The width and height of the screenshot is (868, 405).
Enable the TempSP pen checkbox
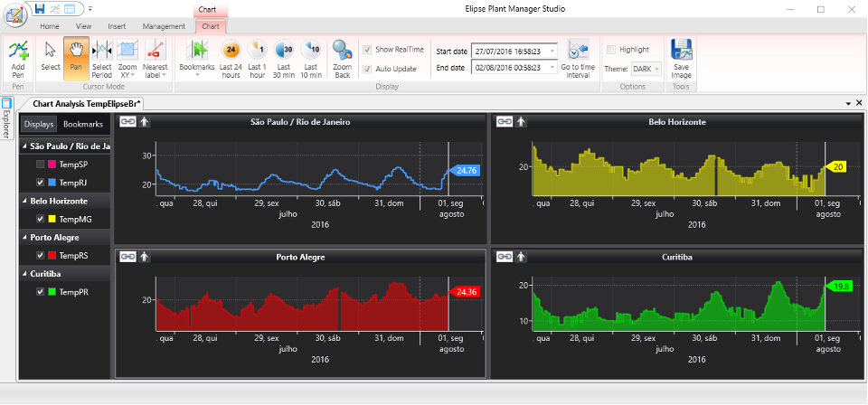point(40,165)
